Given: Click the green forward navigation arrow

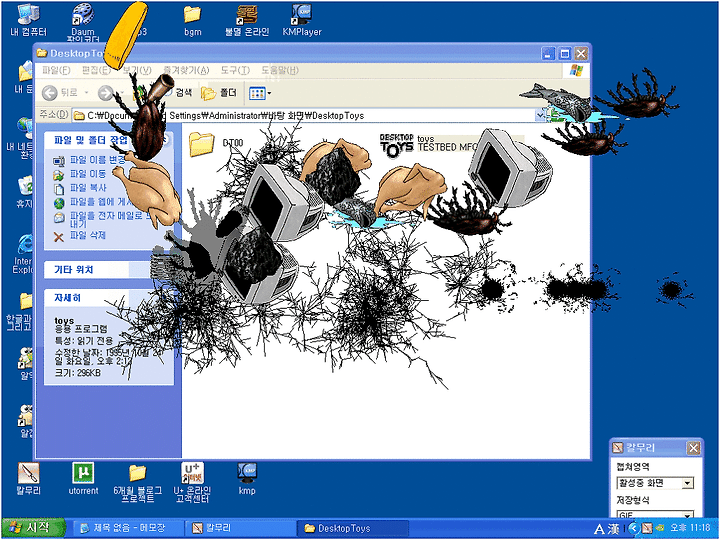Looking at the screenshot, I should point(105,93).
